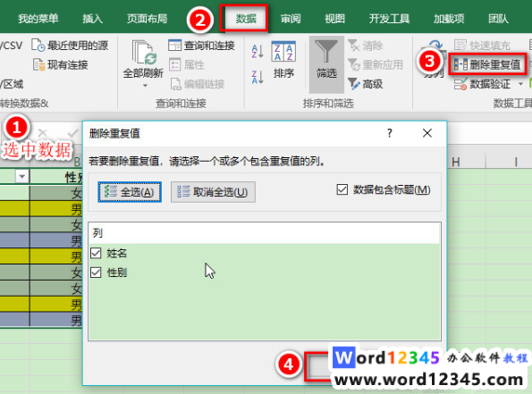
Task: Open the 排序 sort dialog
Action: [x=283, y=60]
